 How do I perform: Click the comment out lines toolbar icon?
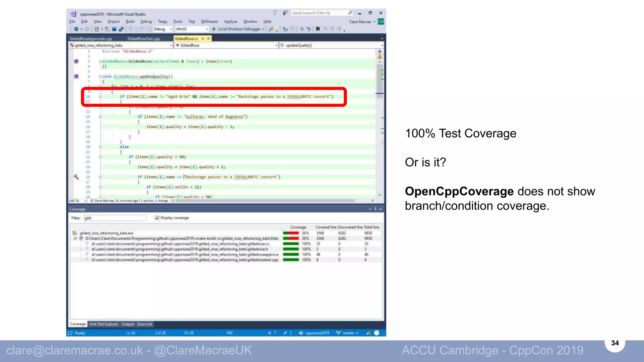(x=302, y=29)
